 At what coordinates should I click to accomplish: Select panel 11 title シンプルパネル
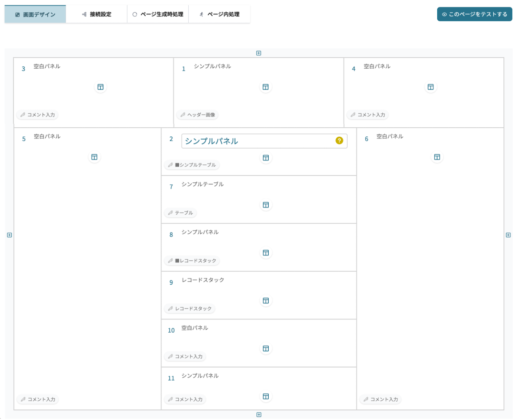pyautogui.click(x=200, y=376)
